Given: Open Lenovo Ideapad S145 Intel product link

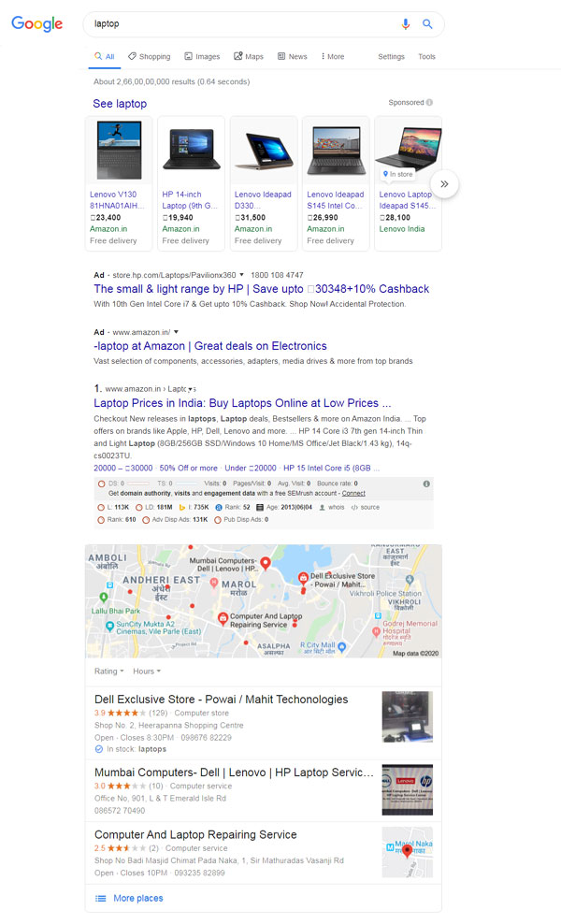Looking at the screenshot, I should click(336, 200).
